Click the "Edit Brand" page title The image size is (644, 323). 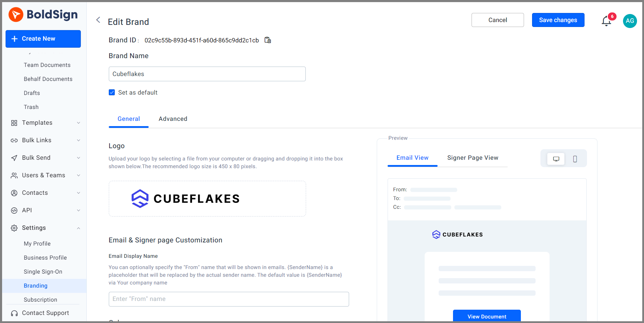[x=128, y=22]
